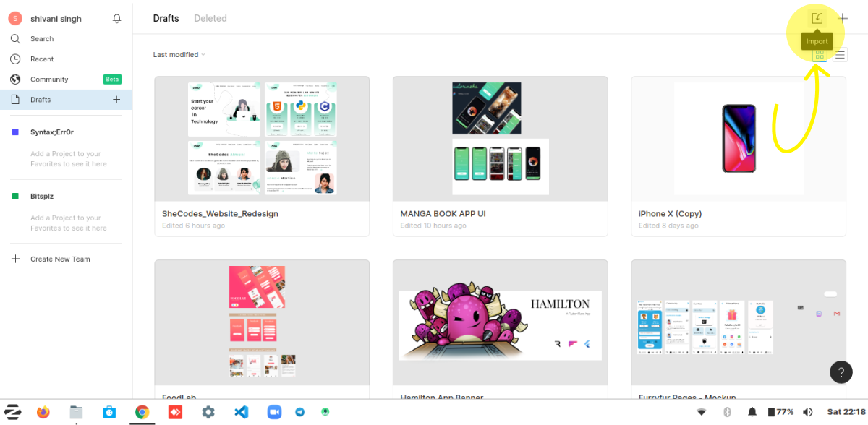Open the Files manager in taskbar
Screen dimensions: 868x425
point(76,412)
